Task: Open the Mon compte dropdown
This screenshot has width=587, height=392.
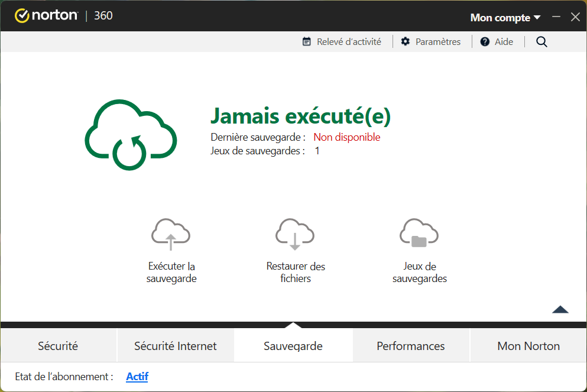Action: coord(505,18)
